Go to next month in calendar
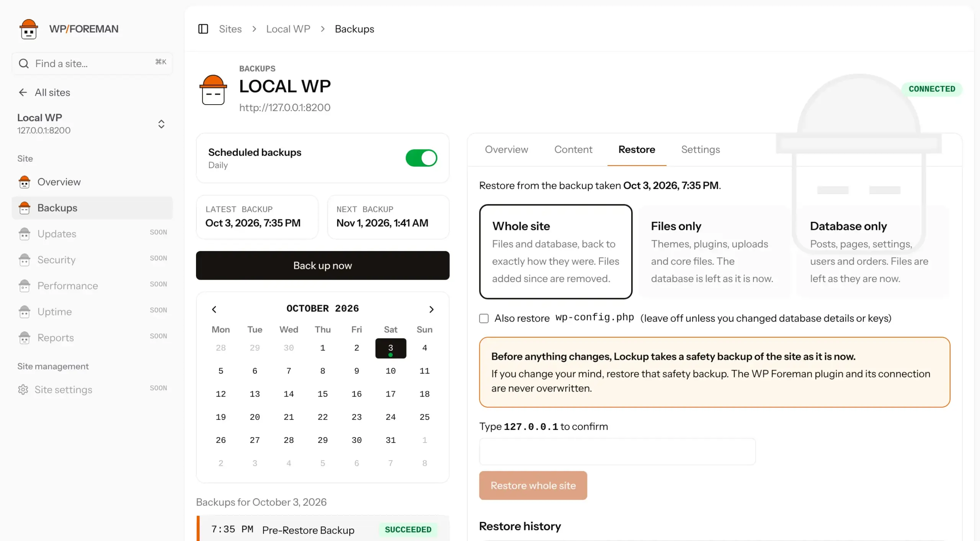 click(431, 309)
